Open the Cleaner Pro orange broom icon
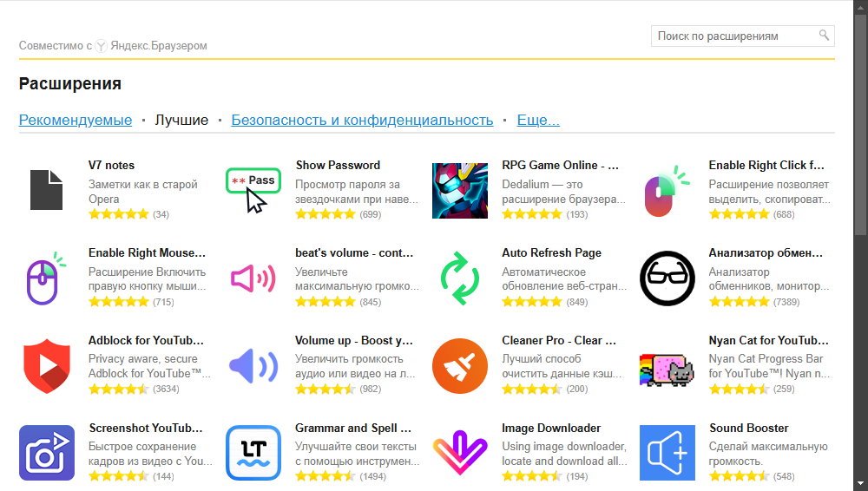This screenshot has height=491, width=868. [x=460, y=366]
